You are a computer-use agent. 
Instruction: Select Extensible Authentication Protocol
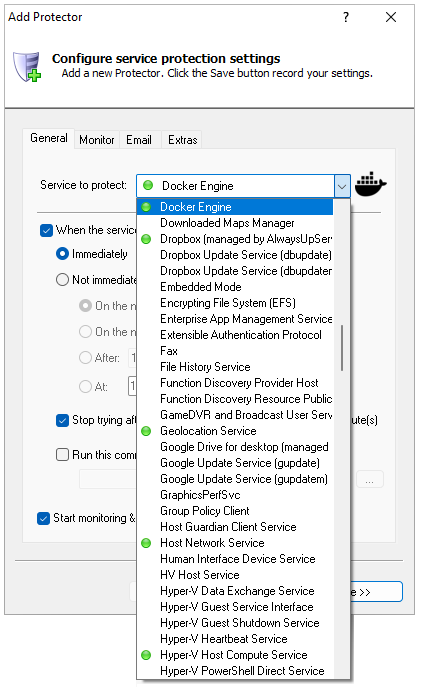235,335
